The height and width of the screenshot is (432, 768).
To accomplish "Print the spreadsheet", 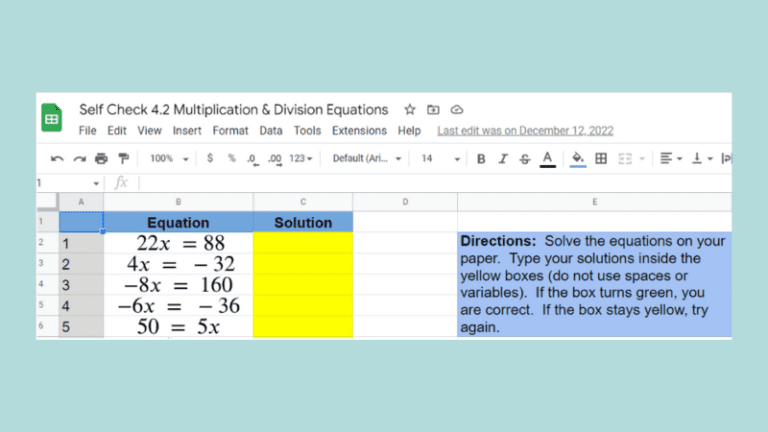I will pos(101,159).
